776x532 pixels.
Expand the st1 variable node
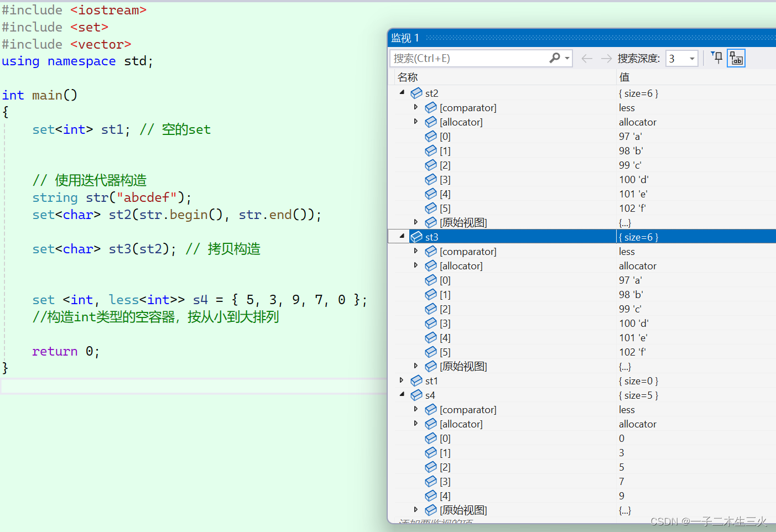coord(402,380)
